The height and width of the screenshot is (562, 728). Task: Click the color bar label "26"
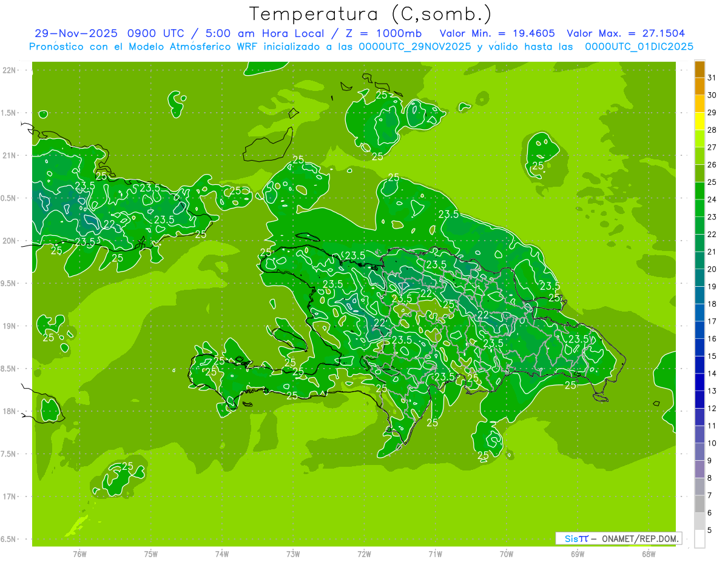712,165
